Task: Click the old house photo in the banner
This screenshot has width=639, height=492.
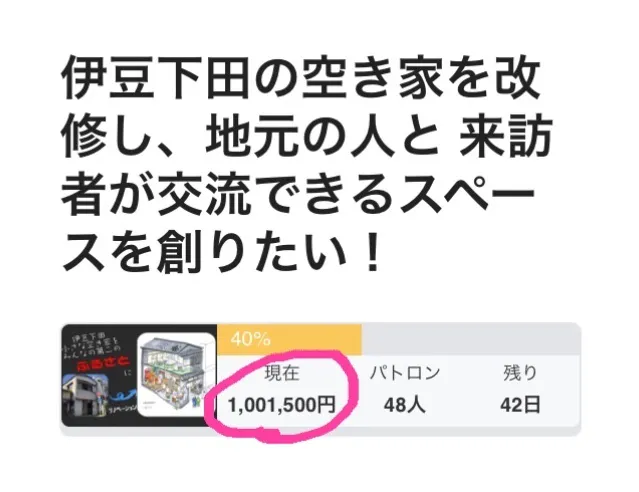Action: click(85, 395)
